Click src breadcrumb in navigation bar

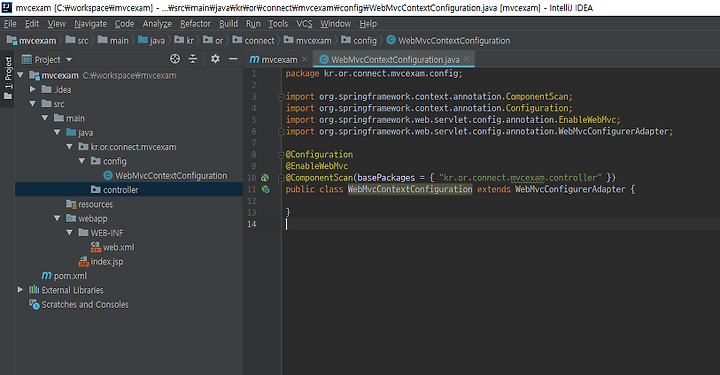point(77,40)
